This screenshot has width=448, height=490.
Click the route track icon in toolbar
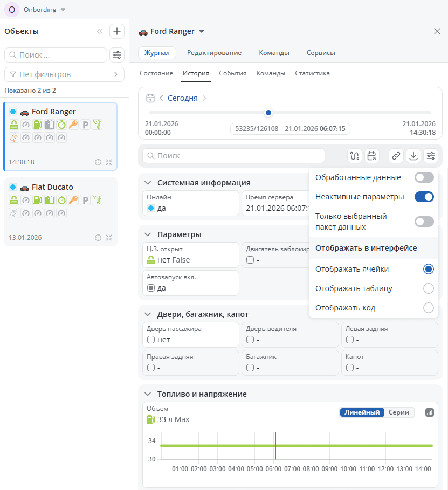point(354,156)
